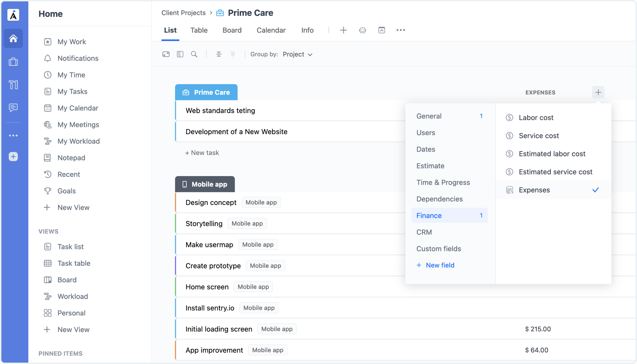This screenshot has height=364, width=637.
Task: Open the Home icon in left rail
Action: 13,38
